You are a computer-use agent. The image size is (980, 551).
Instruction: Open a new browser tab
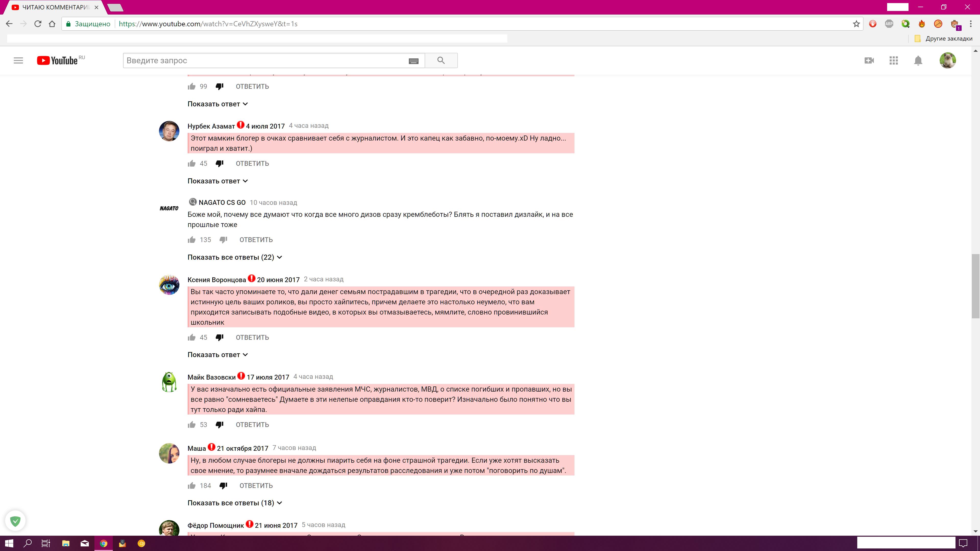click(115, 7)
